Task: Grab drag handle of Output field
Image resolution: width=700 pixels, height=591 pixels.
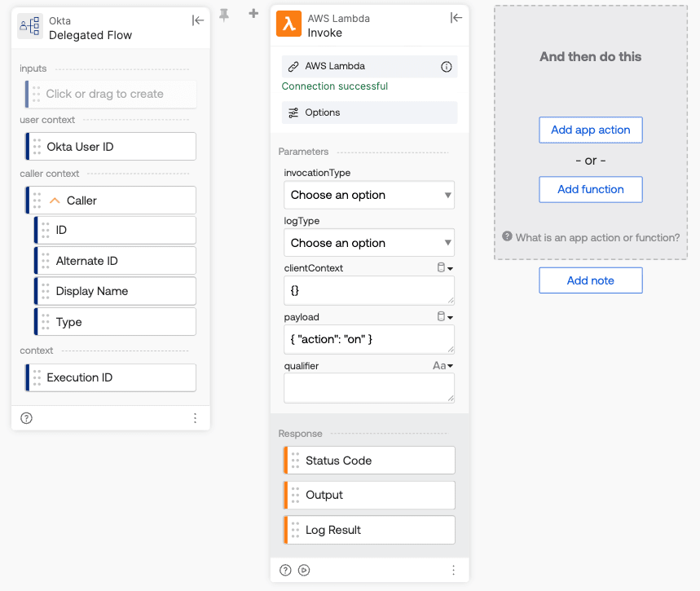Action: pyautogui.click(x=296, y=495)
